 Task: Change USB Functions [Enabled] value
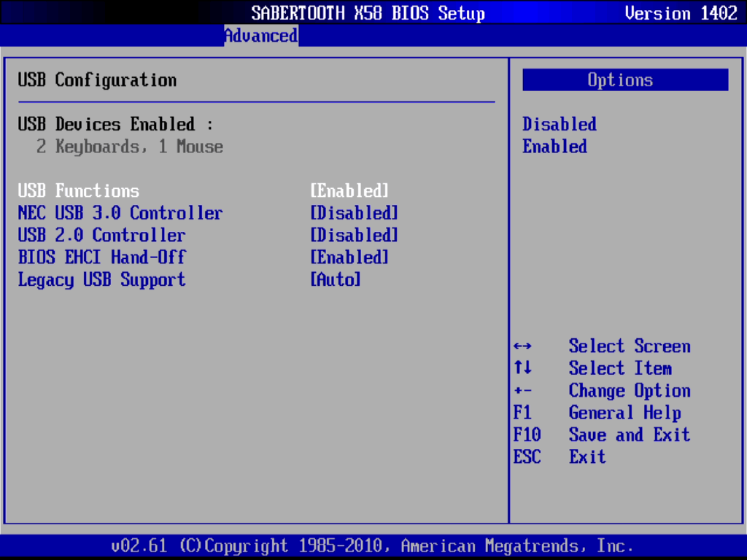(x=349, y=190)
